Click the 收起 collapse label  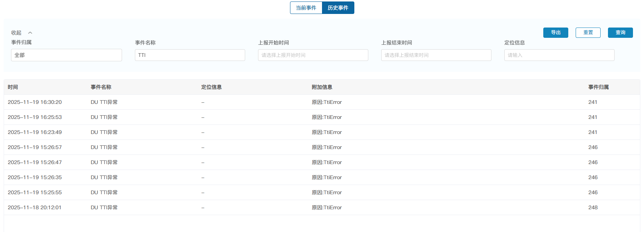16,33
